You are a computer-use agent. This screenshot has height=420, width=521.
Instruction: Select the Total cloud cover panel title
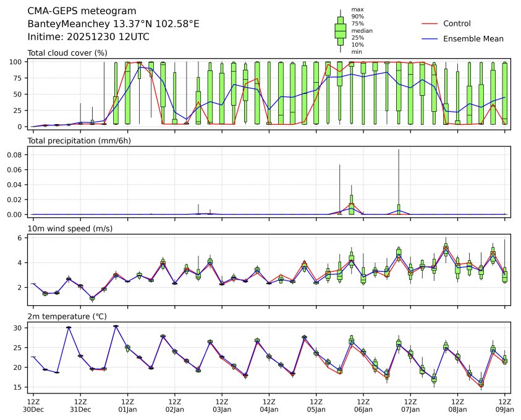click(67, 53)
